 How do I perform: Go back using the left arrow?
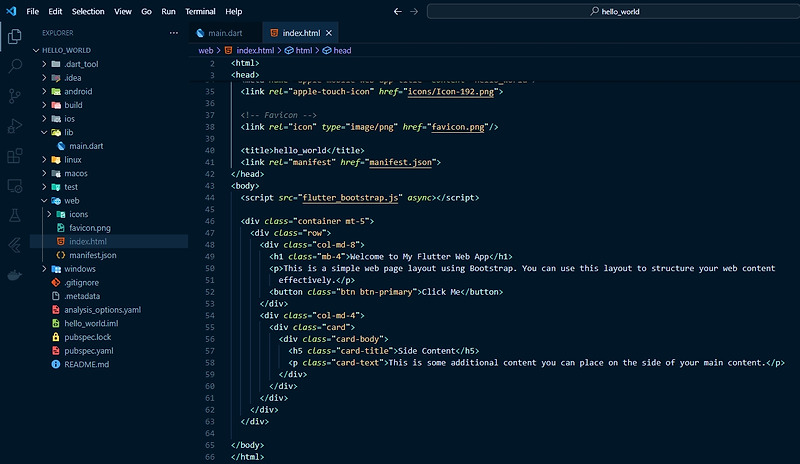click(x=398, y=12)
